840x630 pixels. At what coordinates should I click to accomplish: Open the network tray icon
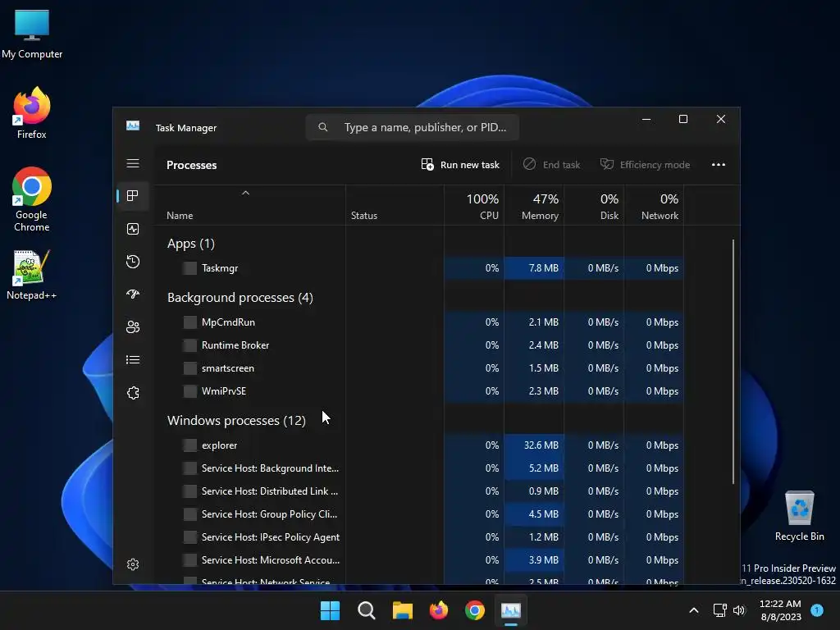point(719,610)
